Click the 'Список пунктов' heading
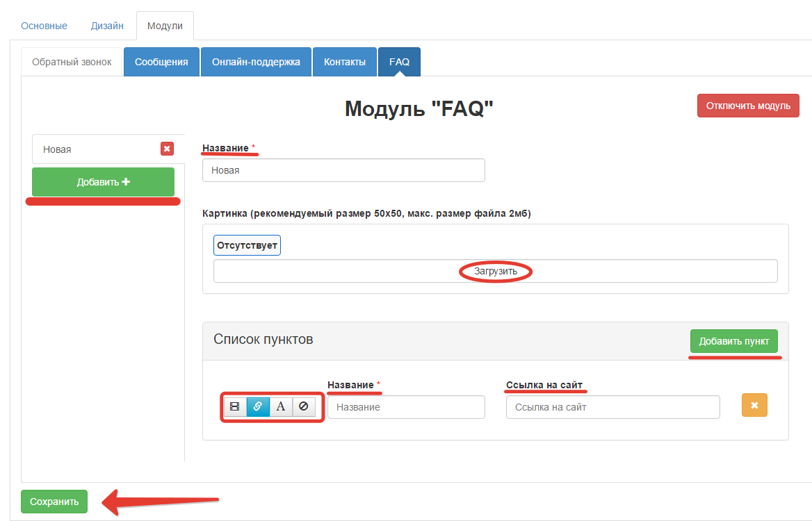812x521 pixels. tap(263, 340)
